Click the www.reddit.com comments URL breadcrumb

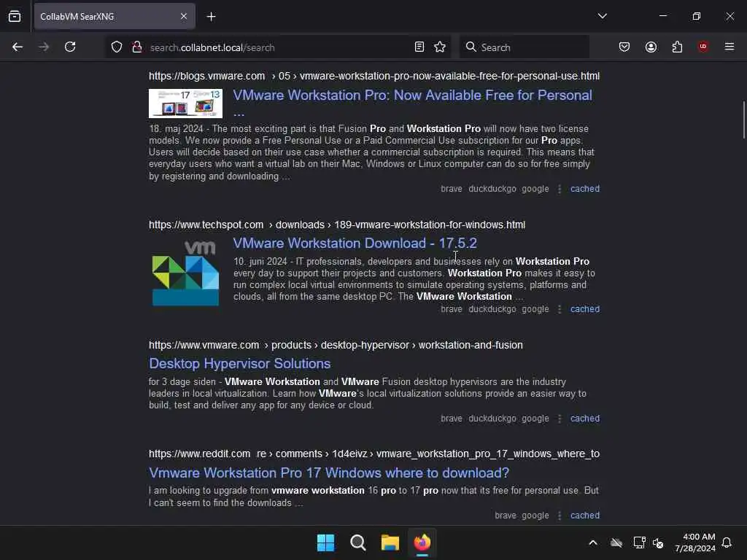374,454
